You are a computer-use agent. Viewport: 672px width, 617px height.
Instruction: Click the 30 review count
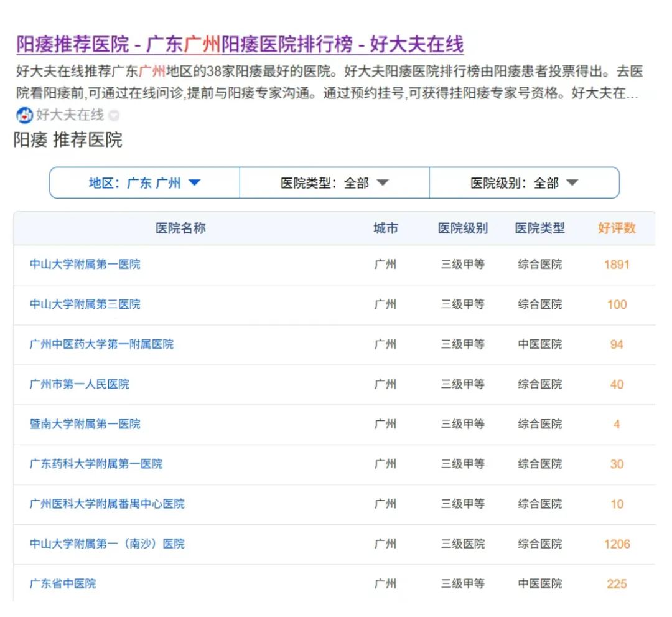pos(617,464)
